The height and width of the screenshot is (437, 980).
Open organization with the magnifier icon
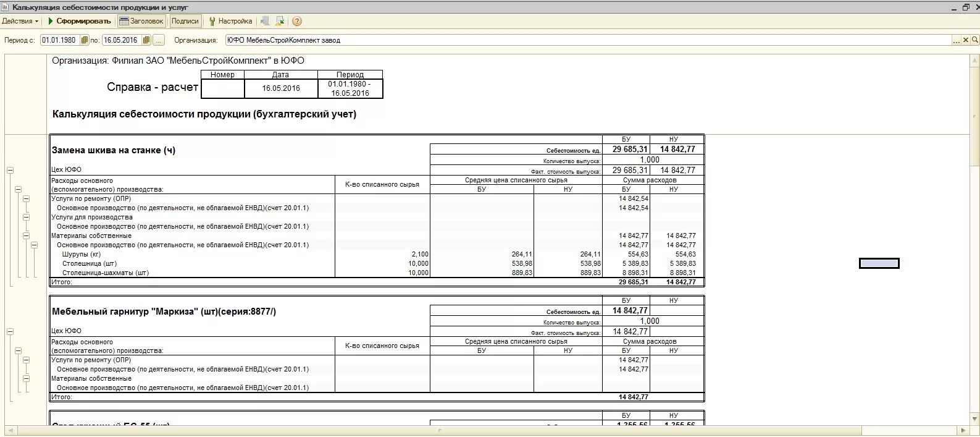(x=975, y=40)
